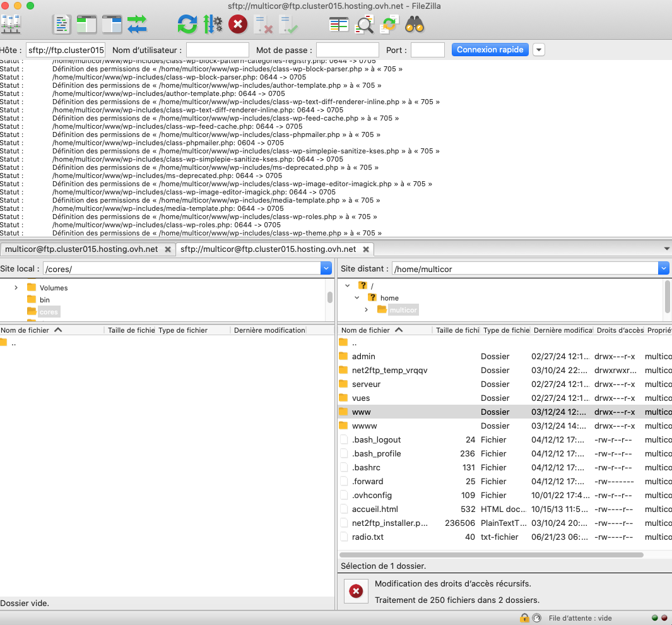Expand the multicor folder in remote tree
Image resolution: width=672 pixels, height=625 pixels.
367,309
